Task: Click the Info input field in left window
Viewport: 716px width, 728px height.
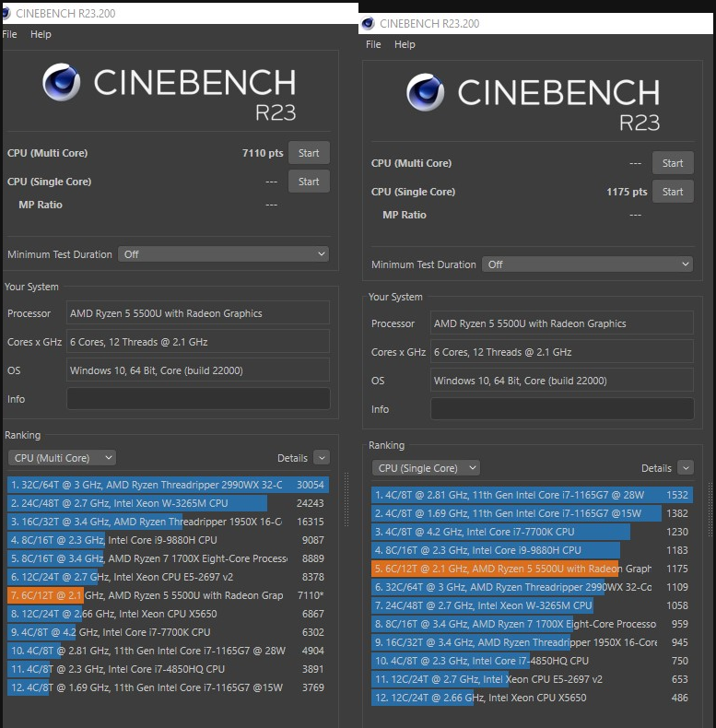Action: tap(198, 399)
